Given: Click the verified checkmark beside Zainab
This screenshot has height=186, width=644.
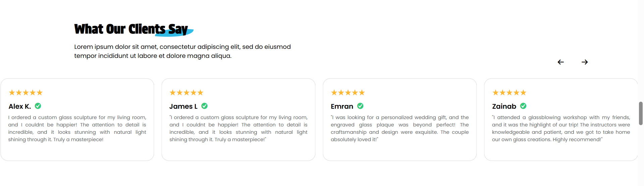Looking at the screenshot, I should pos(523,106).
